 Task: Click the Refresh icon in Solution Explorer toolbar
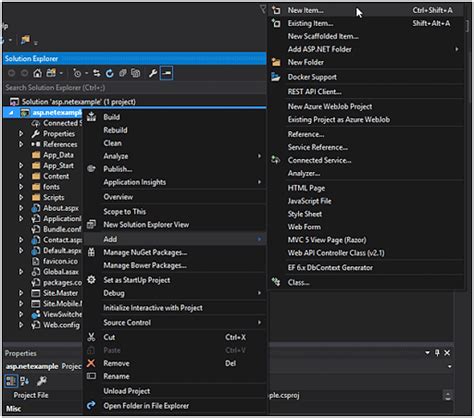110,73
